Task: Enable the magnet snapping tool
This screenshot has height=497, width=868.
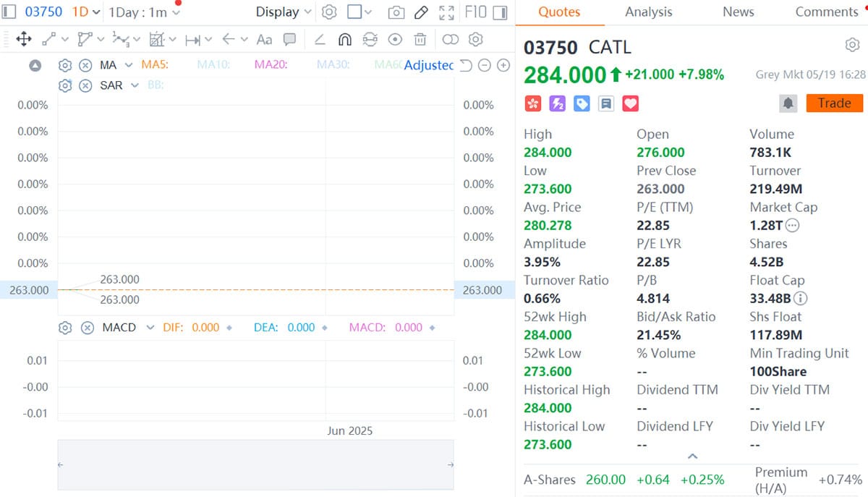Action: (x=346, y=39)
